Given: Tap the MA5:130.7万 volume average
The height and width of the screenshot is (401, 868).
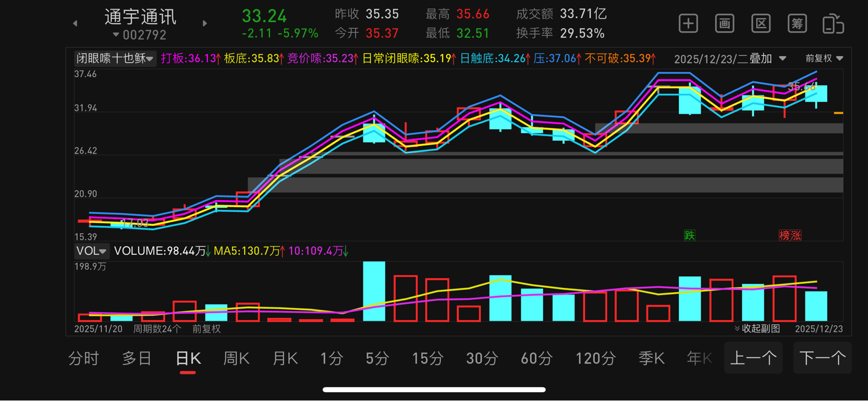Looking at the screenshot, I should pyautogui.click(x=250, y=251).
